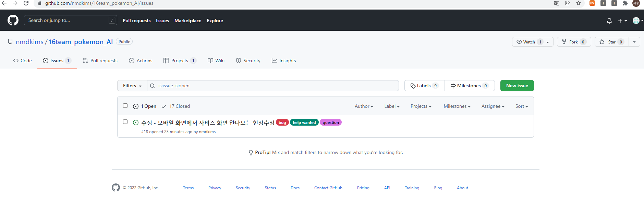644x205 pixels.
Task: Open the notifications bell
Action: (x=609, y=21)
